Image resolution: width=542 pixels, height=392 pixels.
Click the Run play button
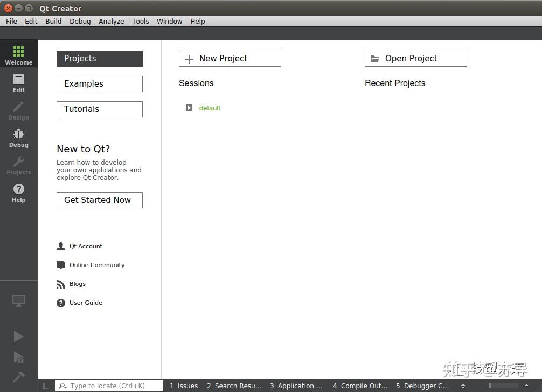pos(19,337)
